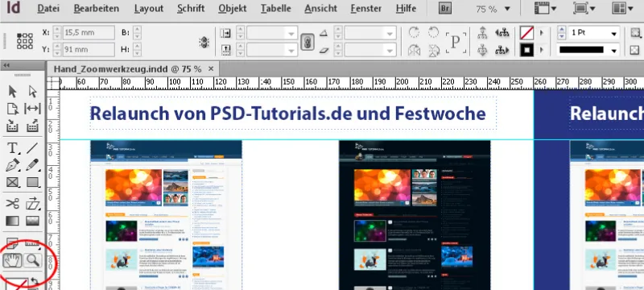Select the Pencil tool
Screen dimensions: 644x290
[32, 165]
